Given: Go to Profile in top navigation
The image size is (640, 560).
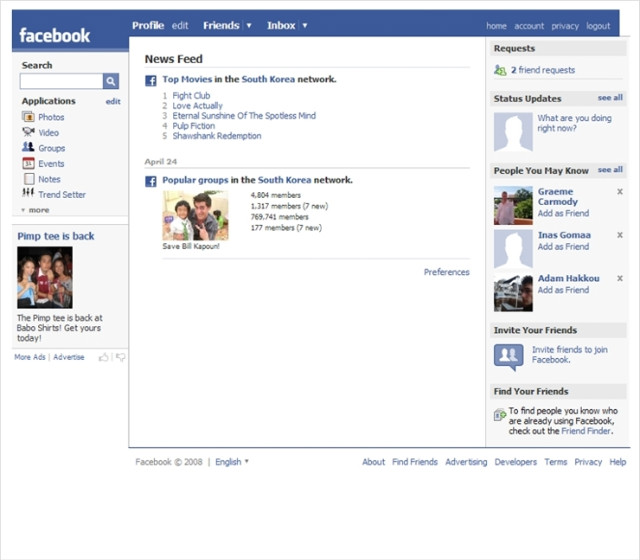Looking at the screenshot, I should [148, 25].
